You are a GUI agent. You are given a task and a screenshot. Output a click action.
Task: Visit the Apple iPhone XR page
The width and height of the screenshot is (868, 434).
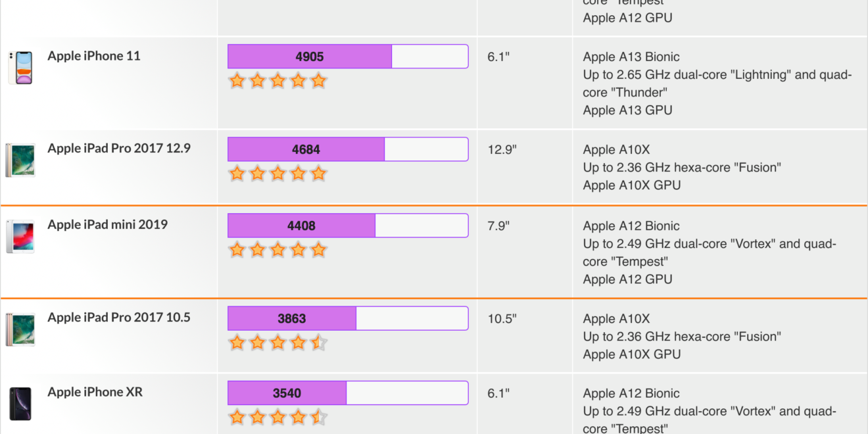[x=95, y=393]
